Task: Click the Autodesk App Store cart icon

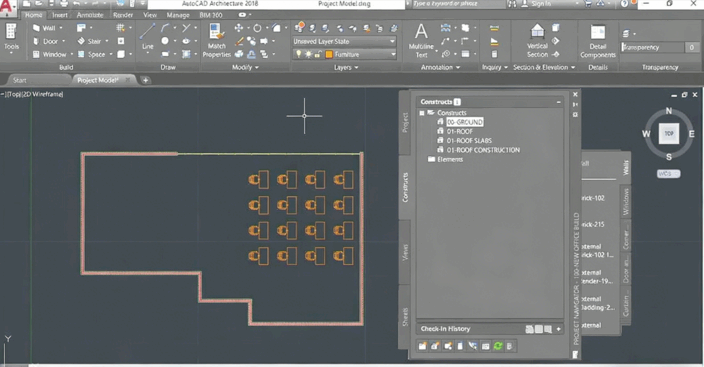Action: click(588, 4)
